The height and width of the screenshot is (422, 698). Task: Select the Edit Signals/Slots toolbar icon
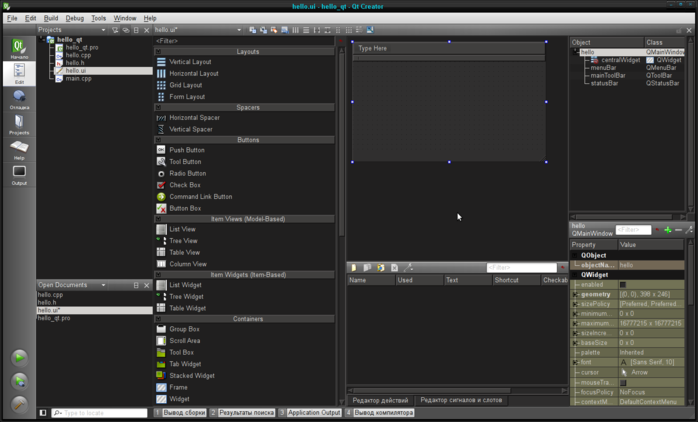click(x=263, y=30)
